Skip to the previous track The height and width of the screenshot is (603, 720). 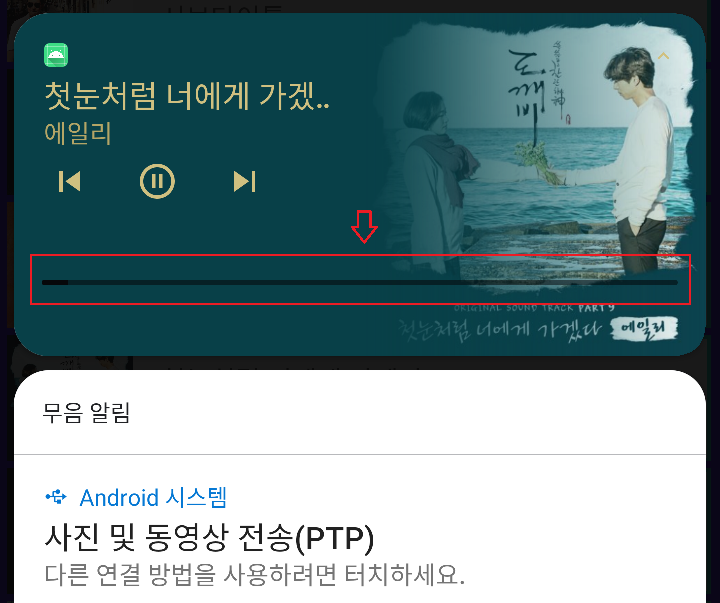pos(70,181)
